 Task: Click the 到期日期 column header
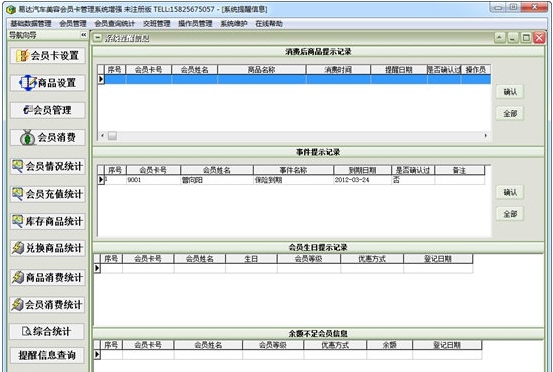coord(362,170)
